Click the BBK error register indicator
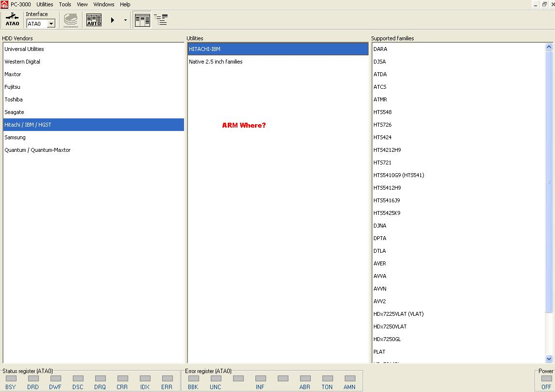 click(x=194, y=378)
